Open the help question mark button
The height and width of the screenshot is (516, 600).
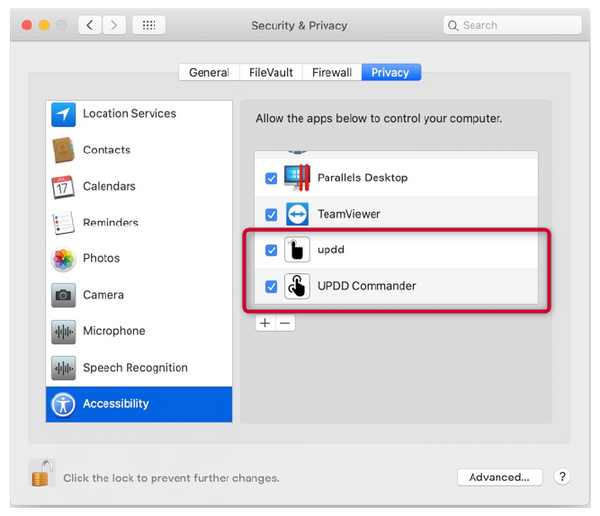(x=562, y=477)
